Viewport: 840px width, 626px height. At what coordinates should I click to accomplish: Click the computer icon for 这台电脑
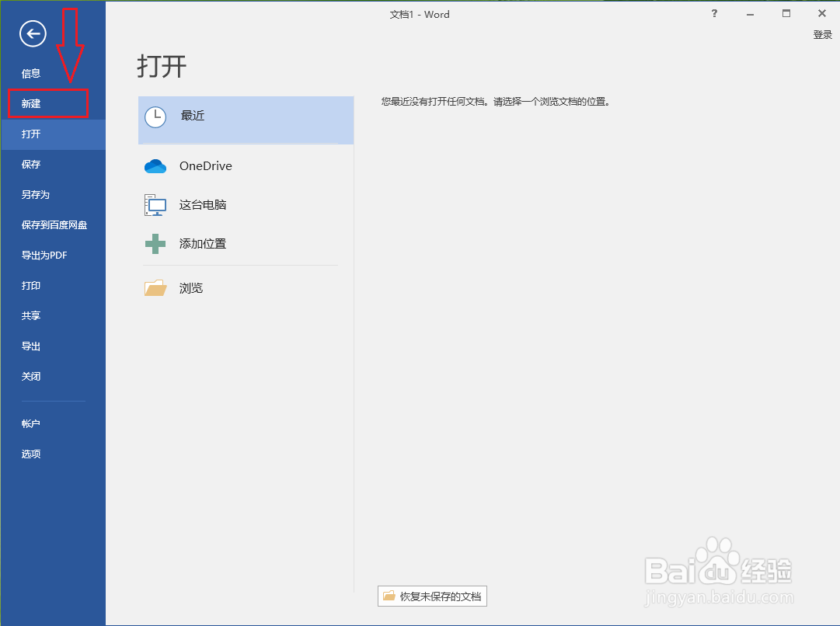[155, 205]
